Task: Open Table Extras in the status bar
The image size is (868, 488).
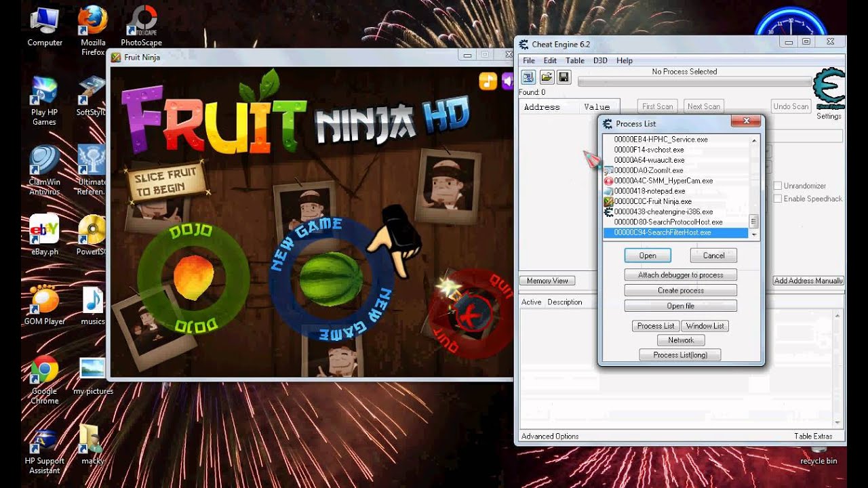Action: click(813, 436)
